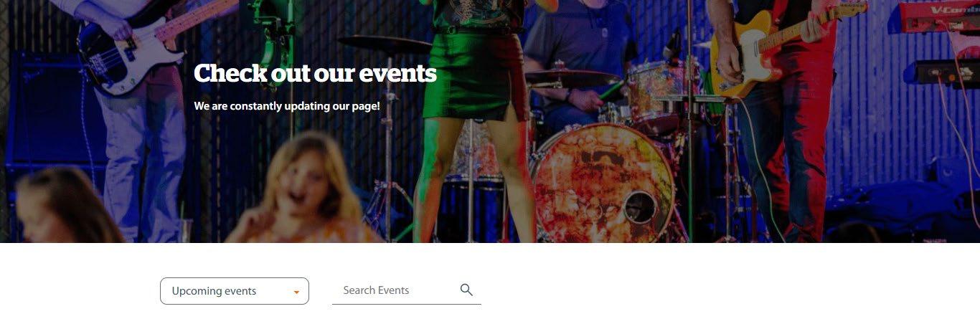Viewport: 980px width, 324px height.
Task: Click the "Check out our events" heading
Action: [315, 73]
